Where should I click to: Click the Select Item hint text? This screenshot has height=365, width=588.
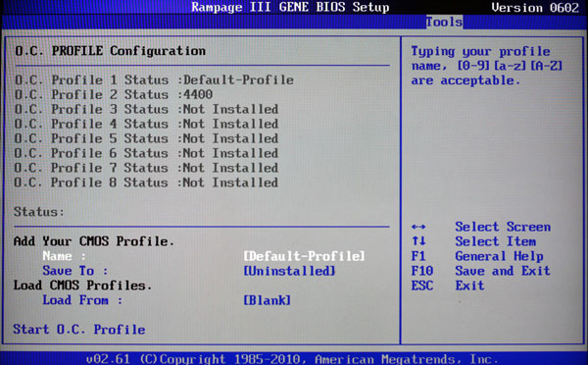pos(495,241)
